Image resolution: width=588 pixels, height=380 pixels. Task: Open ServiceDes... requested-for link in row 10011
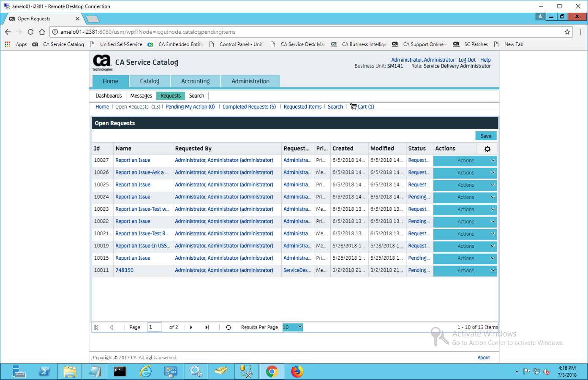point(297,270)
